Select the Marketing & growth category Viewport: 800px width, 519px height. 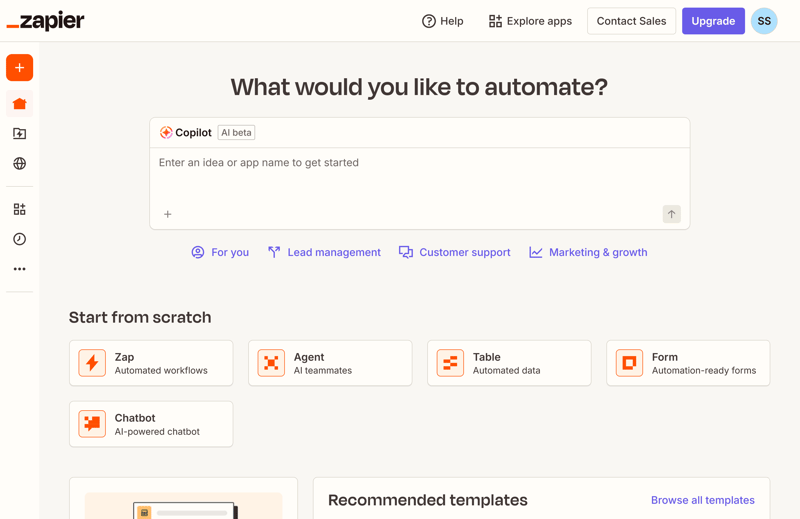point(588,253)
